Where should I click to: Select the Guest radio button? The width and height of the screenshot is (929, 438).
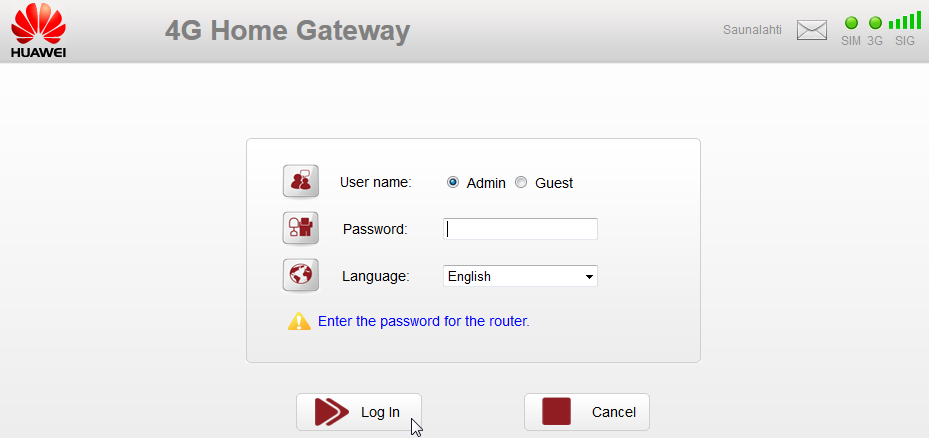point(521,183)
